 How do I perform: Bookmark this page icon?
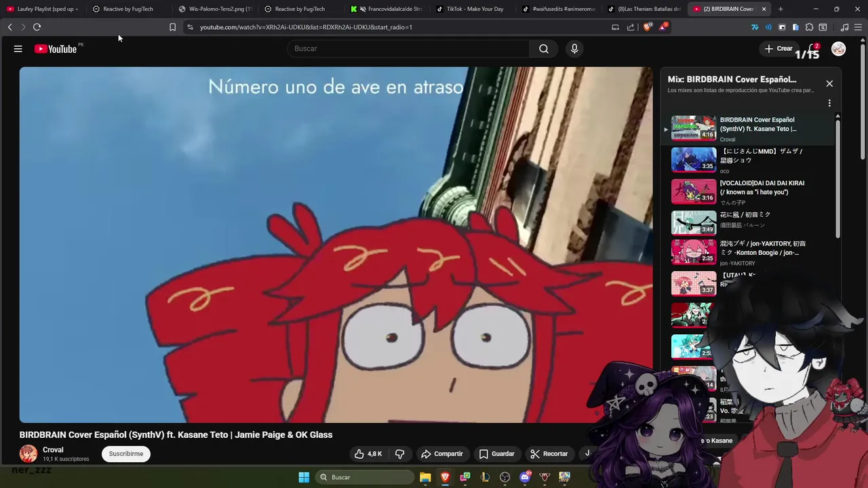[172, 27]
